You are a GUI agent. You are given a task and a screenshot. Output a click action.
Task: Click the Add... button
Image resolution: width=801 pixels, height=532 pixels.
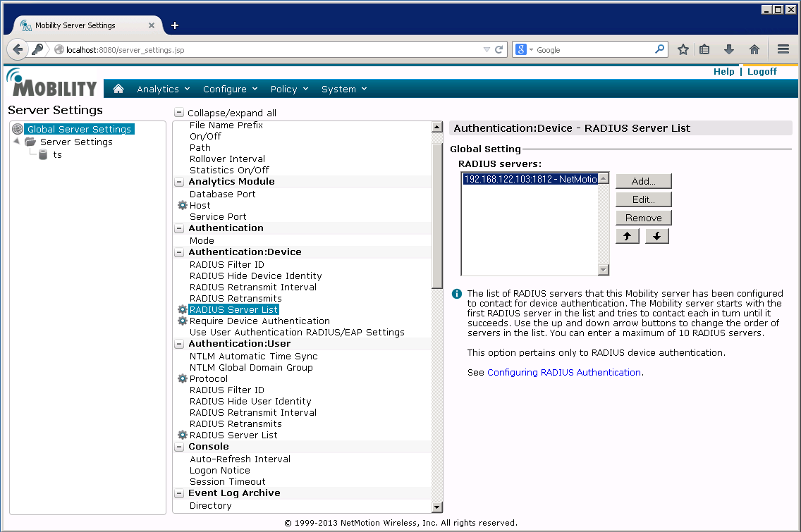(643, 181)
